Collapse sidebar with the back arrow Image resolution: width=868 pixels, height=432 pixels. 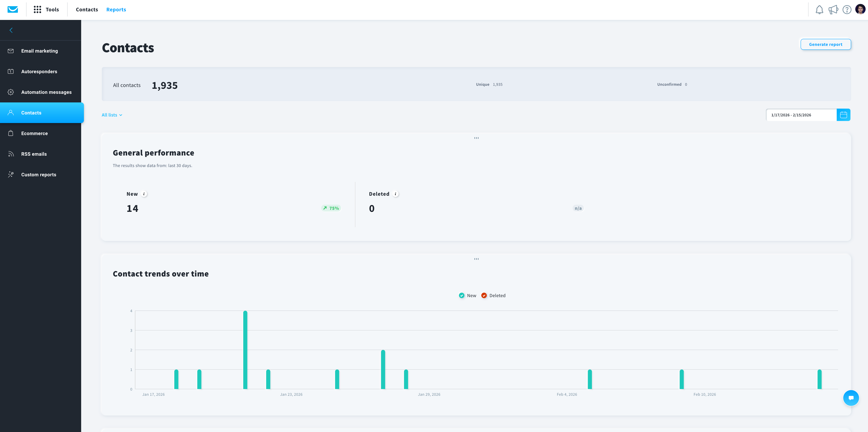pos(11,30)
